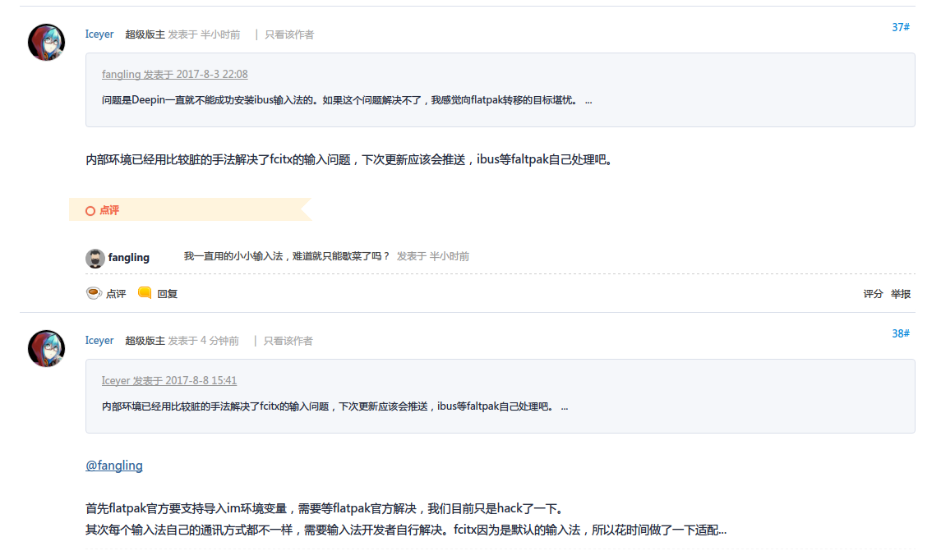941x560 pixels.
Task: Click quoted text starting 问题是Deepin一直就不能成功安装ibus
Action: 346,100
